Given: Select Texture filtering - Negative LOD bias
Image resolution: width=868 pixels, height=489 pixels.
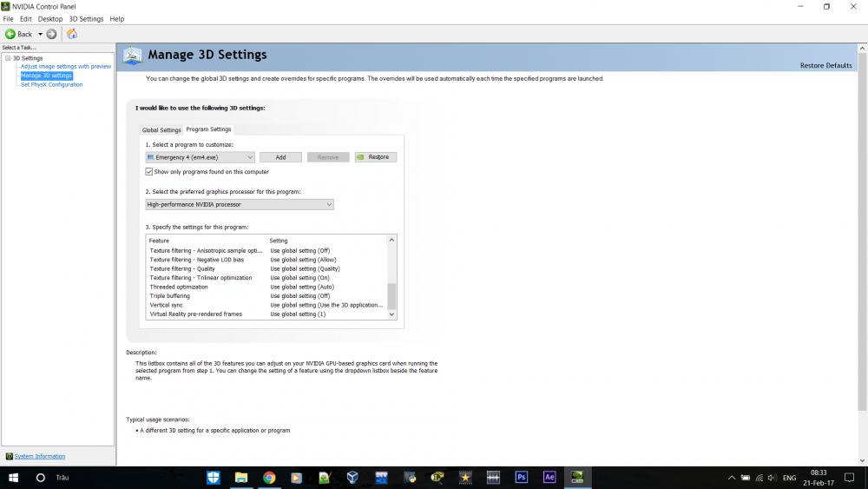Looking at the screenshot, I should pyautogui.click(x=266, y=260).
